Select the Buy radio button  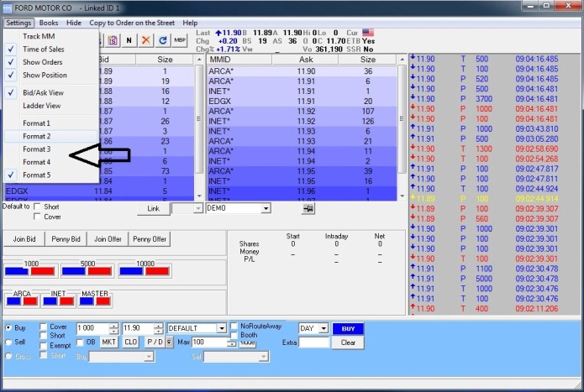click(x=8, y=327)
